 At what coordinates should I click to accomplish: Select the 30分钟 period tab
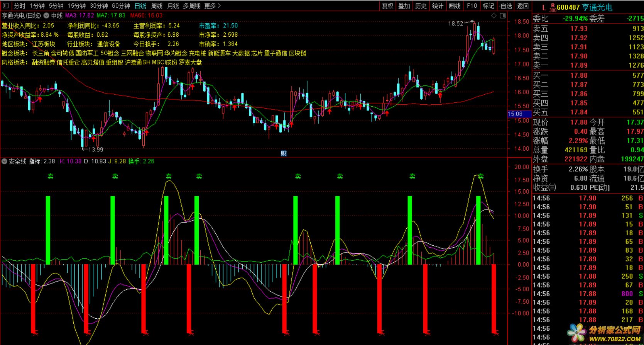click(99, 6)
